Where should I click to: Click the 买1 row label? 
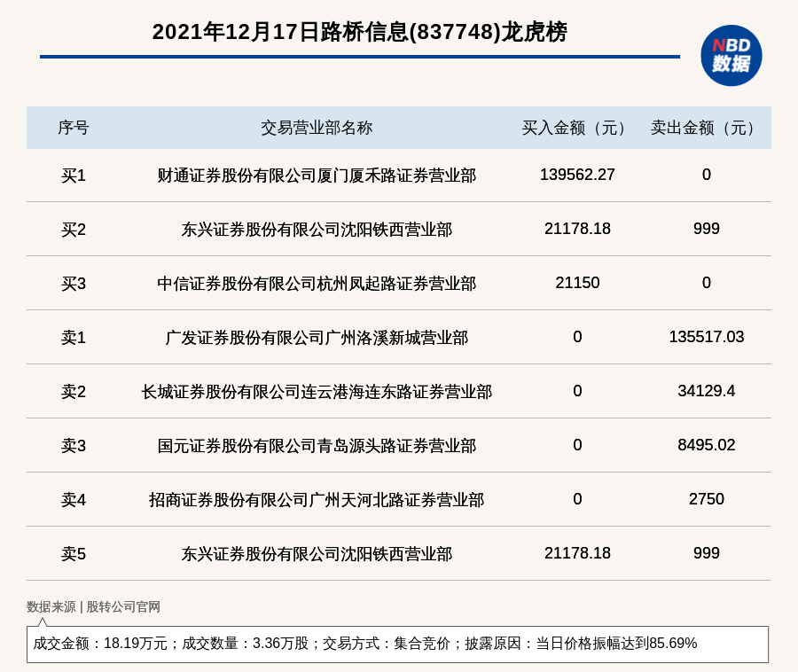[x=74, y=176]
